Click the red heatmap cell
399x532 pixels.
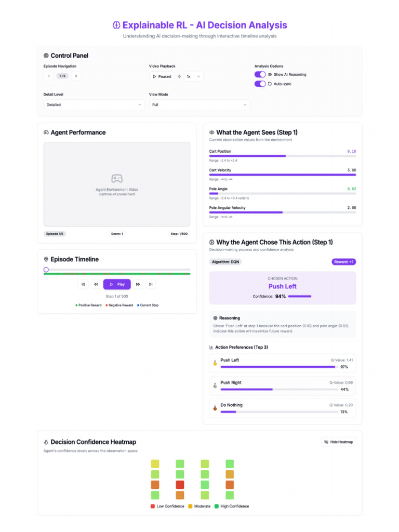[x=180, y=485]
